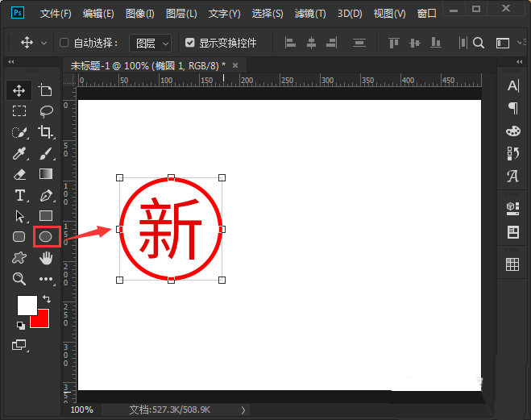Image resolution: width=531 pixels, height=420 pixels.
Task: Open the 图层 auto-select dropdown
Action: coord(150,43)
